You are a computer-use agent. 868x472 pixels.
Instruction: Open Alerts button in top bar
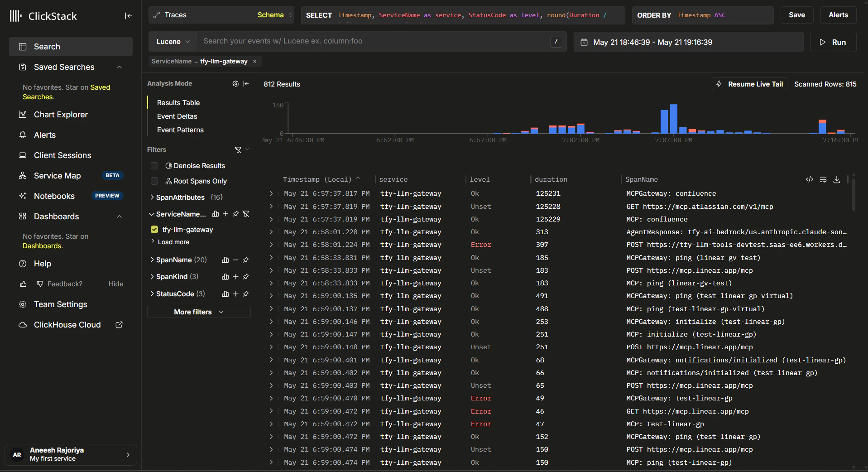point(839,15)
